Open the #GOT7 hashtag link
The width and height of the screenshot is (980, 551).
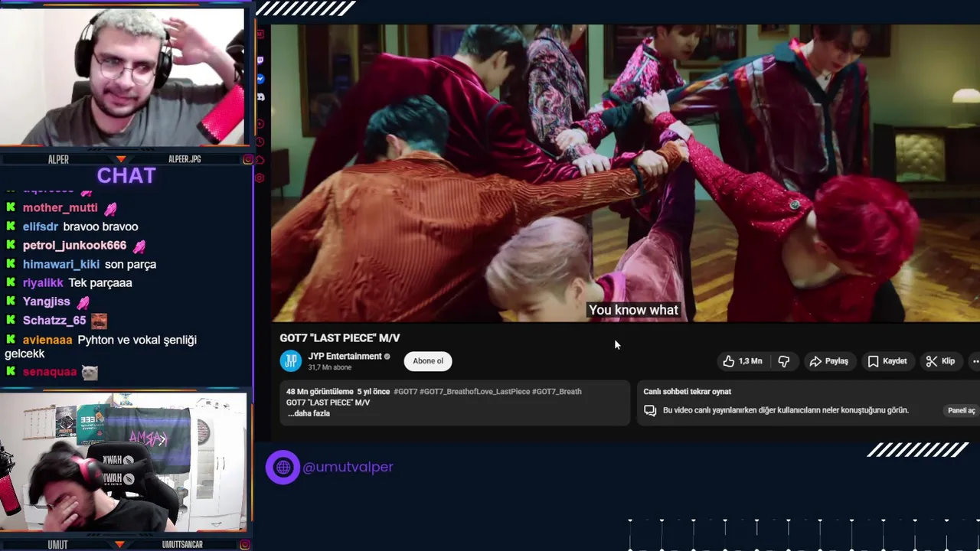406,392
